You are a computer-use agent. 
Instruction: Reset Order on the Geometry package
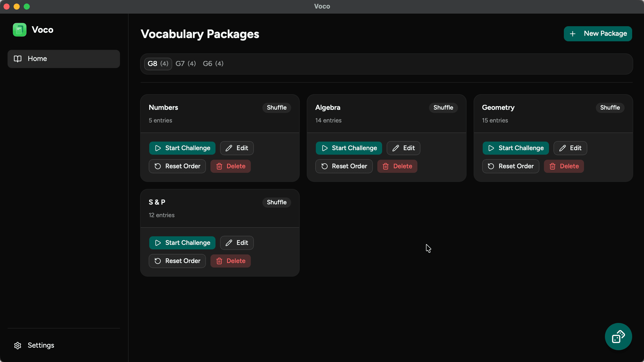coord(511,166)
